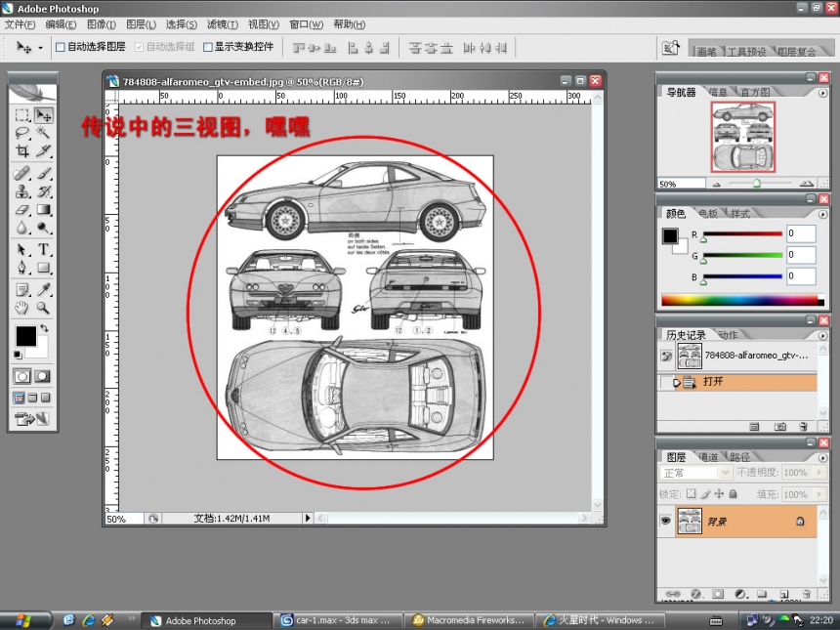Open Navigator panel options menu
The height and width of the screenshot is (630, 840).
(822, 93)
